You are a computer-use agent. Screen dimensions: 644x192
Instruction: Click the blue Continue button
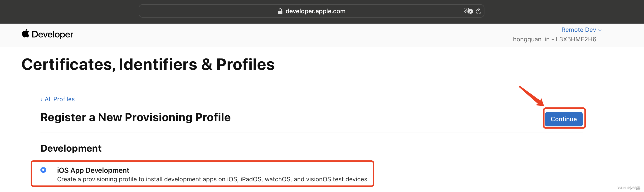click(x=564, y=119)
